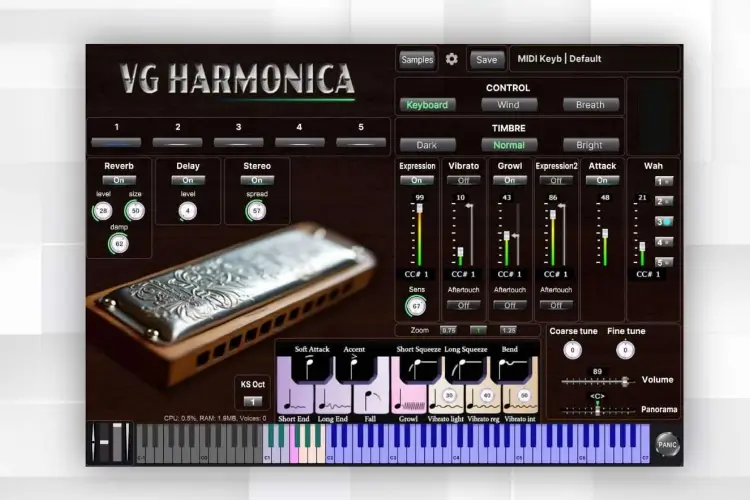Select the Growl articulation key
The image size is (750, 500).
pos(409,401)
